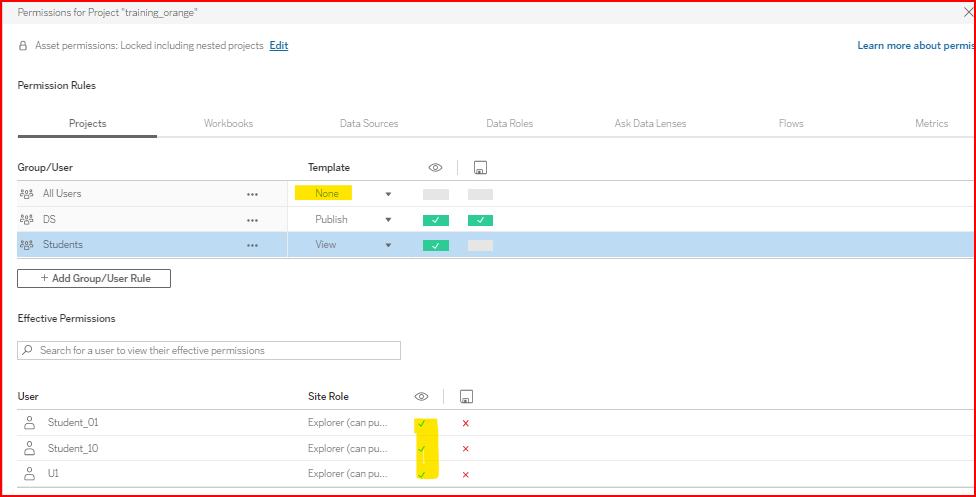Image resolution: width=976 pixels, height=497 pixels.
Task: Click the Add Group/User Rule button
Action: pos(94,278)
